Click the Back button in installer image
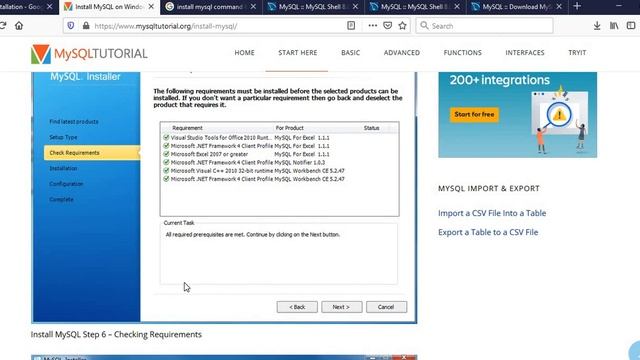This screenshot has height=360, width=640. (297, 307)
